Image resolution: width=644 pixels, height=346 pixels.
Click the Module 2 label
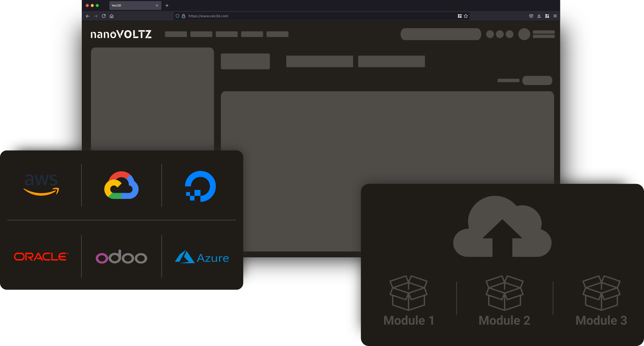pos(505,321)
